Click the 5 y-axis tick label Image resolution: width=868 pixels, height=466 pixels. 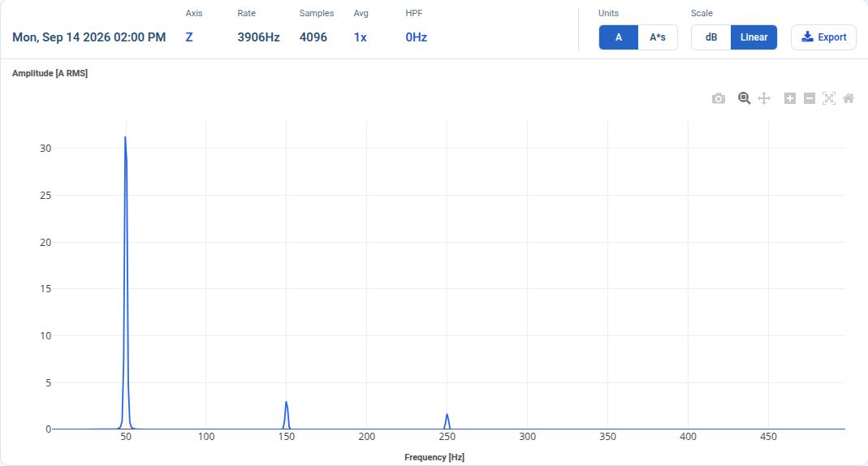pos(48,383)
